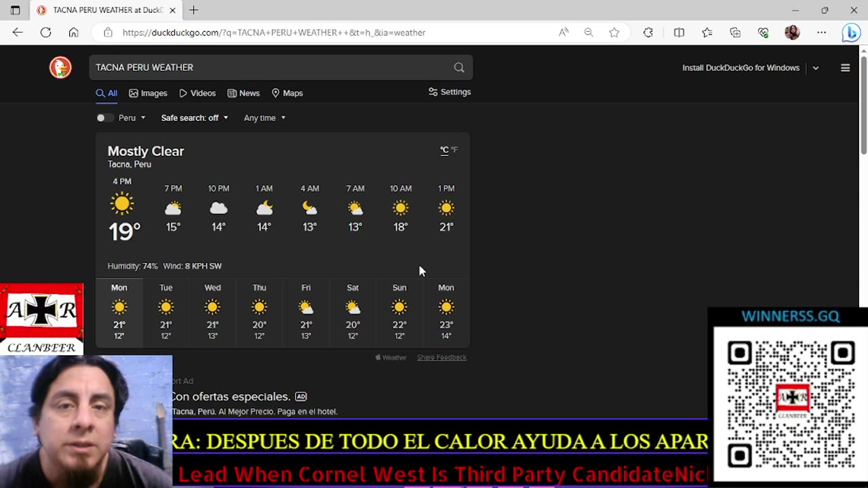The image size is (868, 488).
Task: View site information lock icon
Action: [x=108, y=32]
